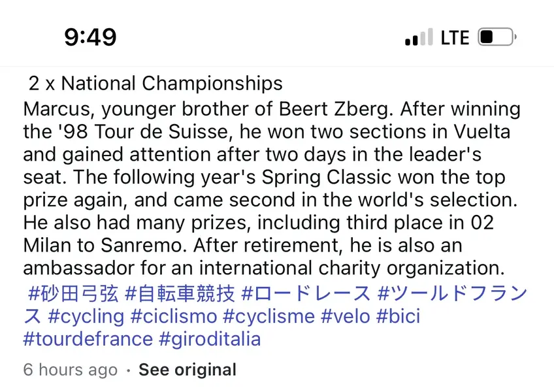Image resolution: width=554 pixels, height=392 pixels.
Task: Open the #velo hashtag
Action: tap(346, 316)
